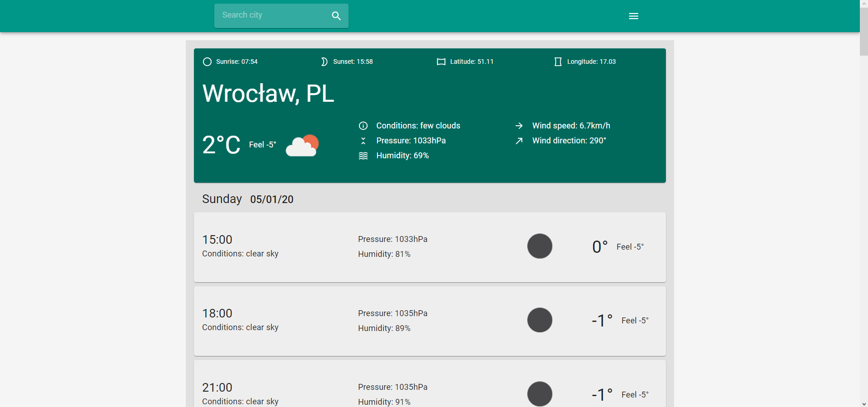Click Humidity: 81% in 15:00 card
Image resolution: width=868 pixels, height=407 pixels.
[384, 254]
